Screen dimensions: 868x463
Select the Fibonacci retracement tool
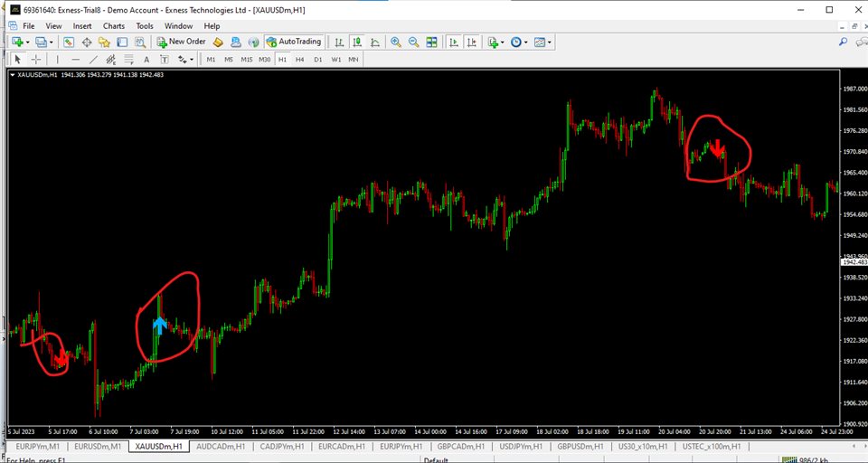tap(128, 60)
